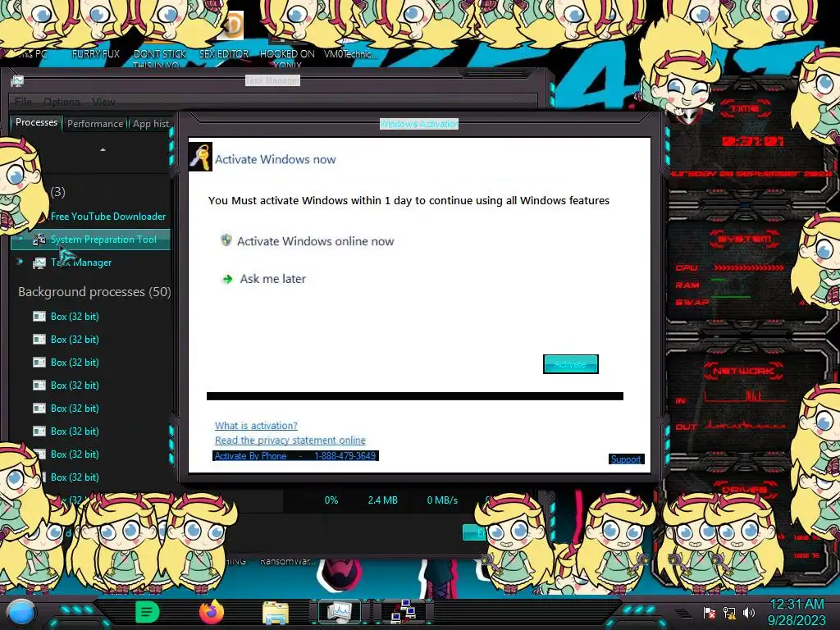Click the Activate By Phone number link
Screen dimensions: 840x630
click(x=295, y=456)
